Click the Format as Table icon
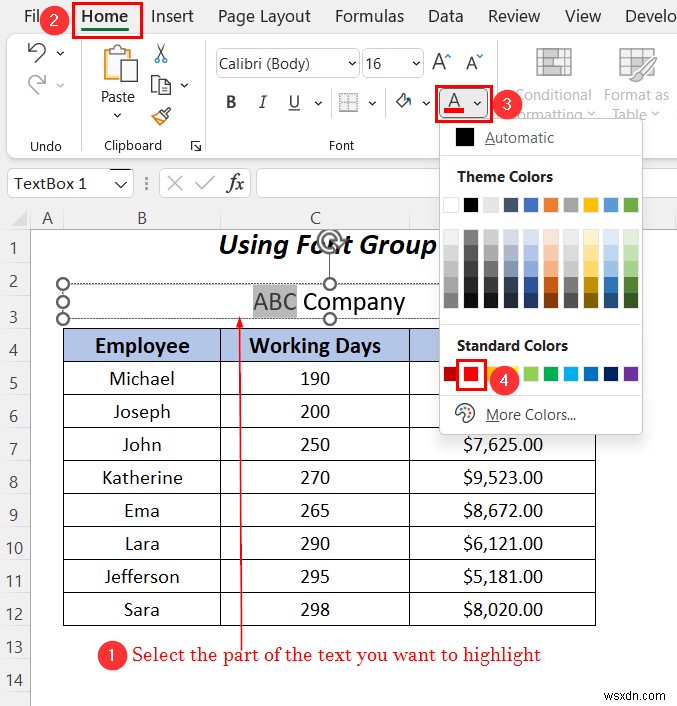The width and height of the screenshot is (677, 706). coord(637,64)
